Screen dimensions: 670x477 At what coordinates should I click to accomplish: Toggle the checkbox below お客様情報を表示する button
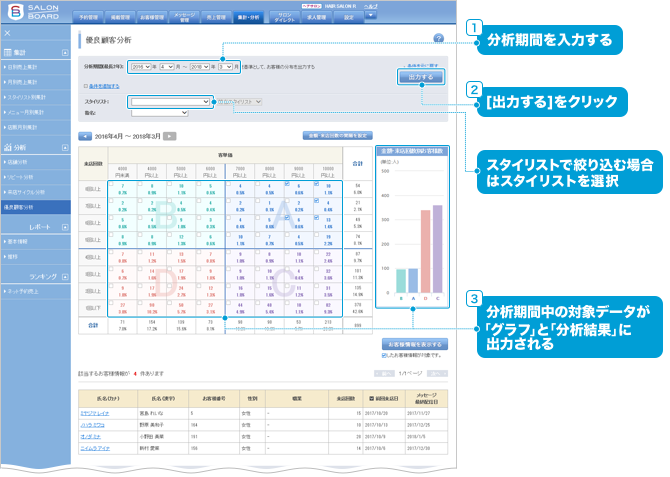[384, 355]
